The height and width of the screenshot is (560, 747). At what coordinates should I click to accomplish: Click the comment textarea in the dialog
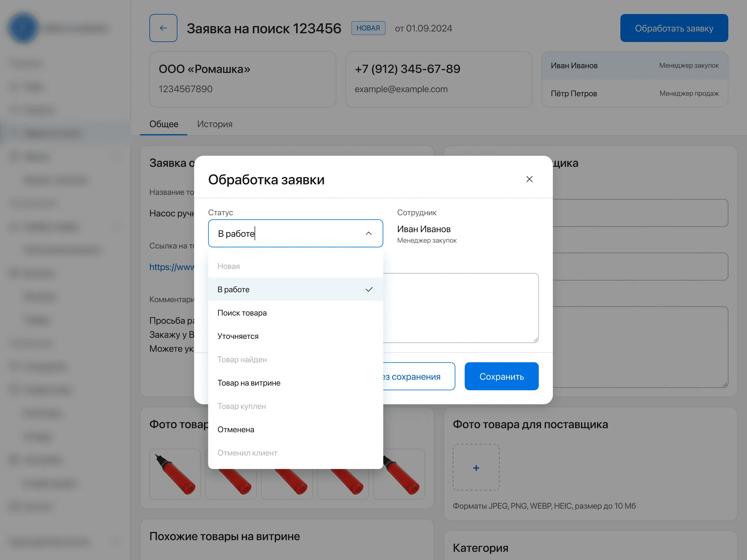click(461, 308)
